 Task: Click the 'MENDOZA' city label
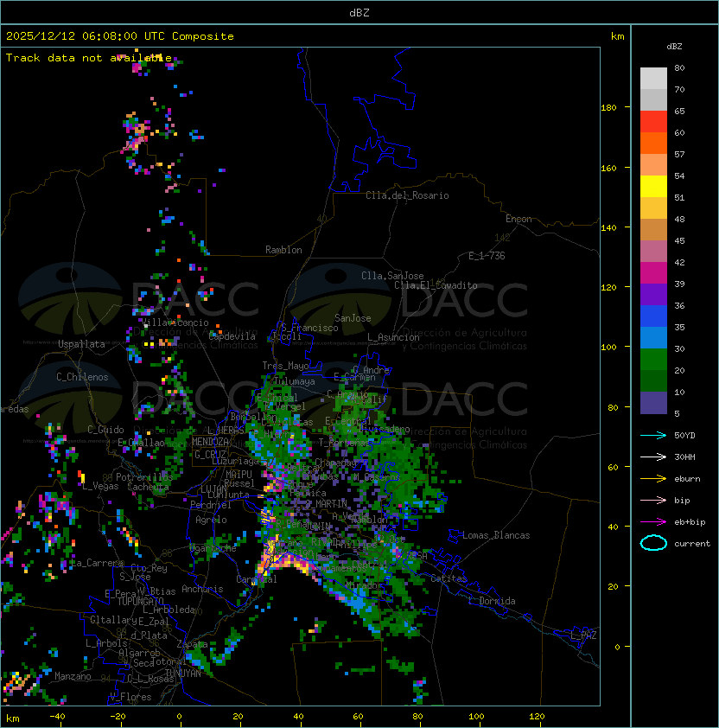[x=210, y=442]
